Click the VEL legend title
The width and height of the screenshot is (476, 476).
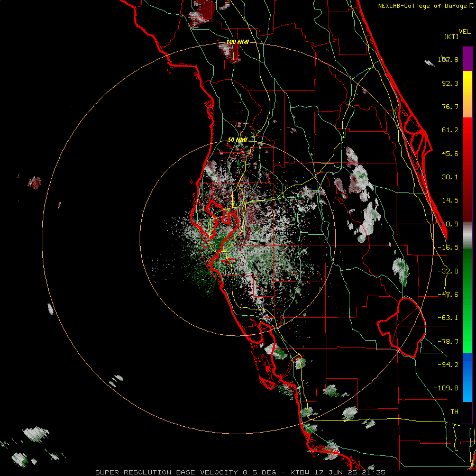point(465,32)
